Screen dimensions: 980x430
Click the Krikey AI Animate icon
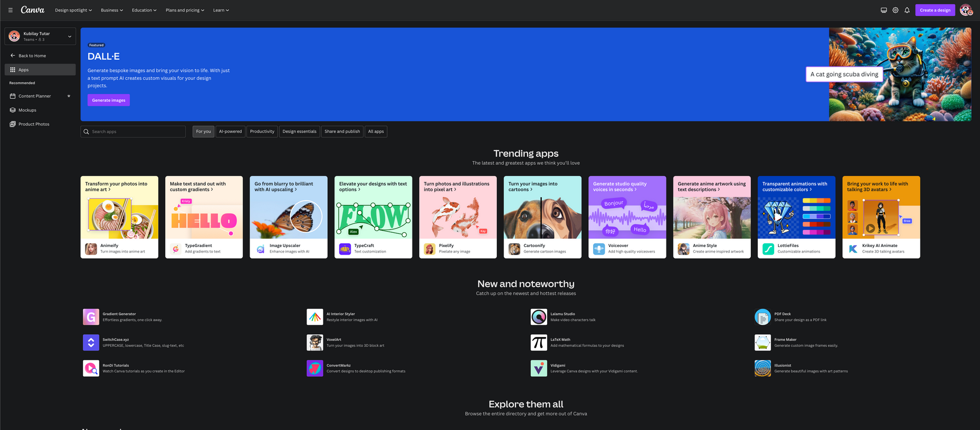[853, 249]
